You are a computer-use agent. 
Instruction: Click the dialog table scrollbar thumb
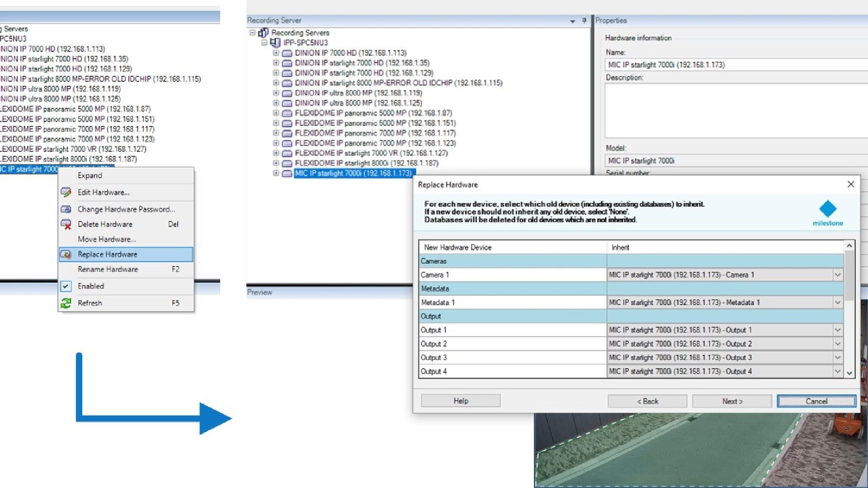(849, 276)
